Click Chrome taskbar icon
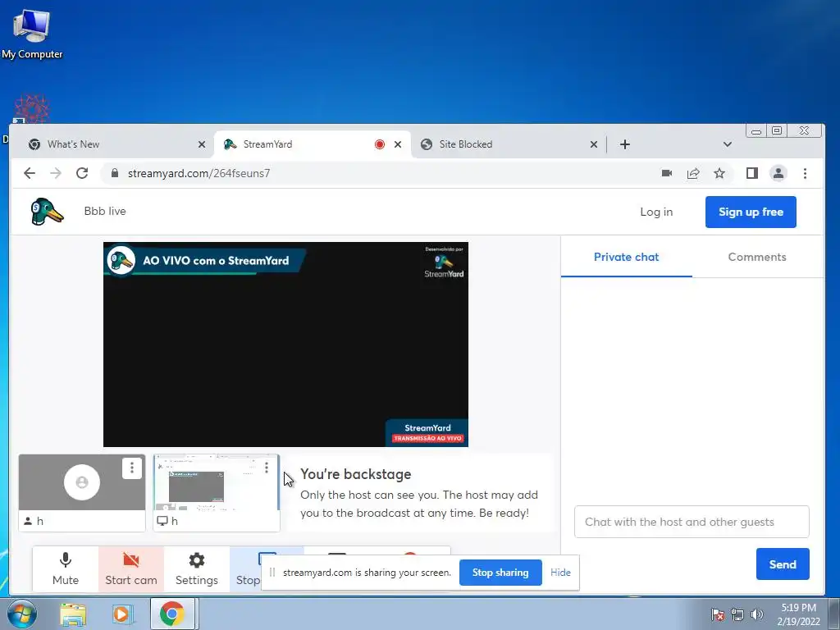 click(171, 614)
